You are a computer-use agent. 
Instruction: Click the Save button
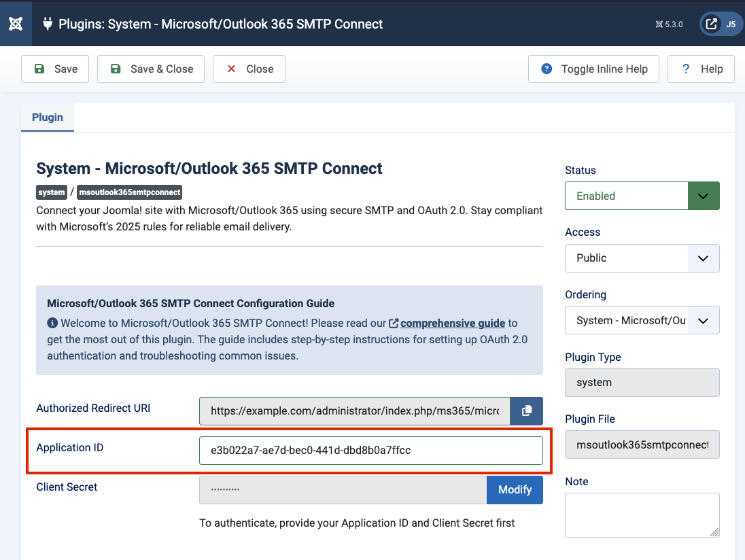pyautogui.click(x=55, y=69)
